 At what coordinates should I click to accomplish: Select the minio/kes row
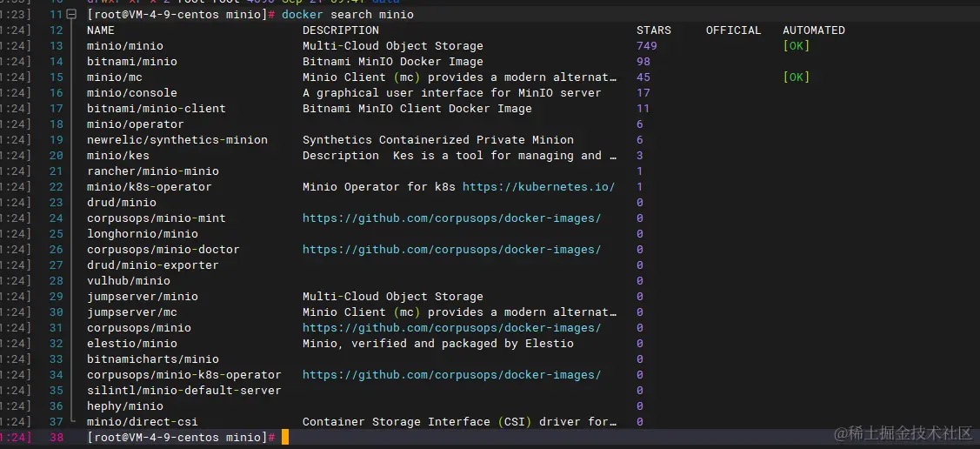point(118,155)
